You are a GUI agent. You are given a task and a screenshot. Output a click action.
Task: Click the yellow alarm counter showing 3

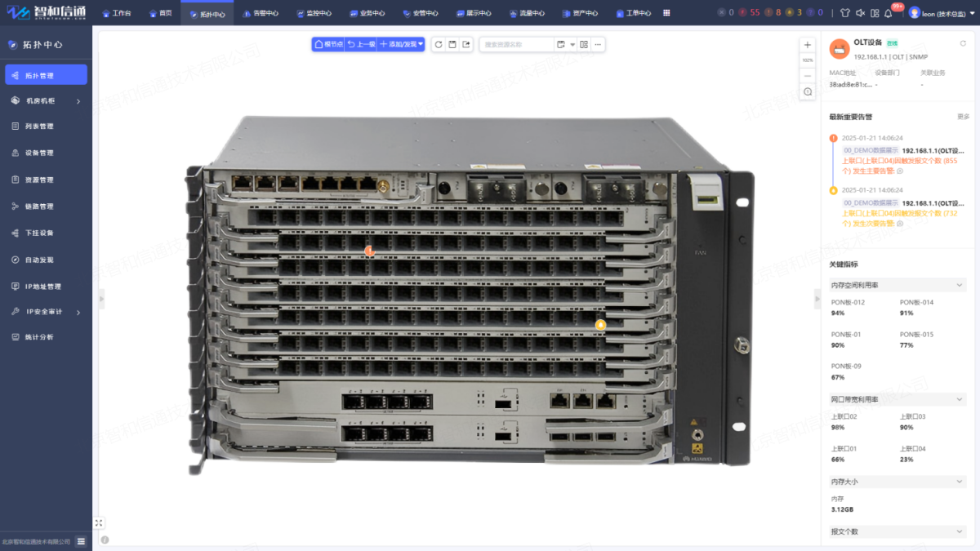tap(794, 13)
